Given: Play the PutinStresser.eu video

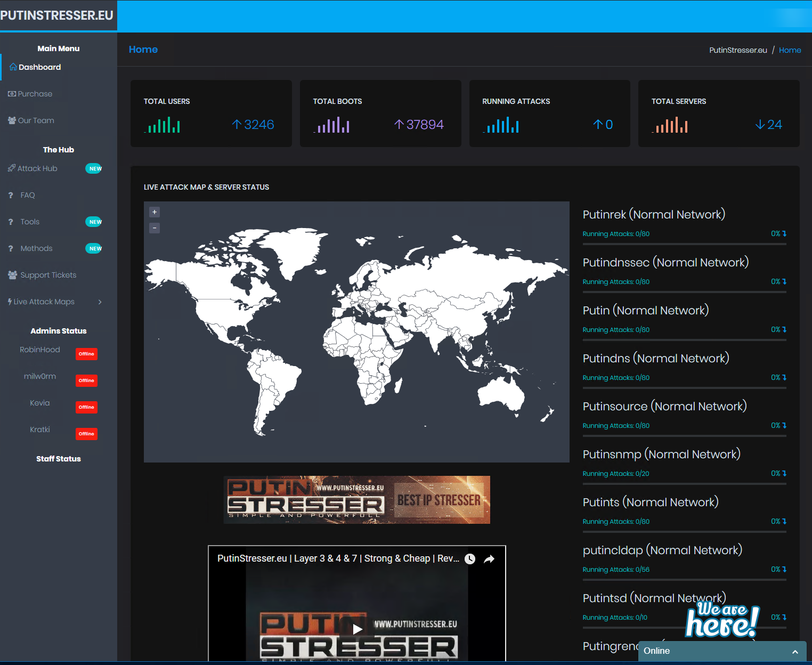Looking at the screenshot, I should (357, 629).
